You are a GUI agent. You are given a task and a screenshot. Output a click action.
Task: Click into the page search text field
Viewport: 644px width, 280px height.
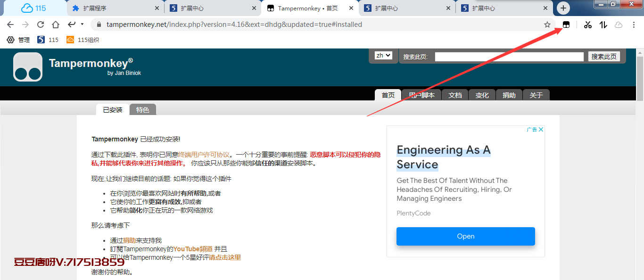pos(509,57)
